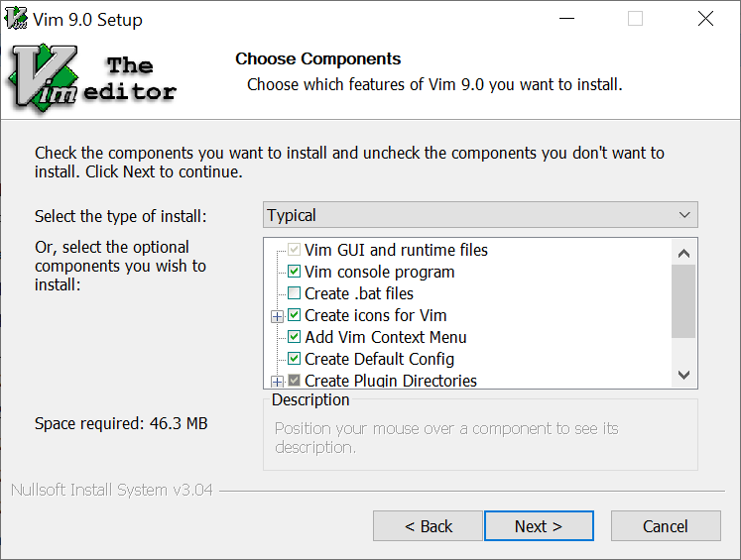Select the Create Plugin Directories label

tap(391, 380)
